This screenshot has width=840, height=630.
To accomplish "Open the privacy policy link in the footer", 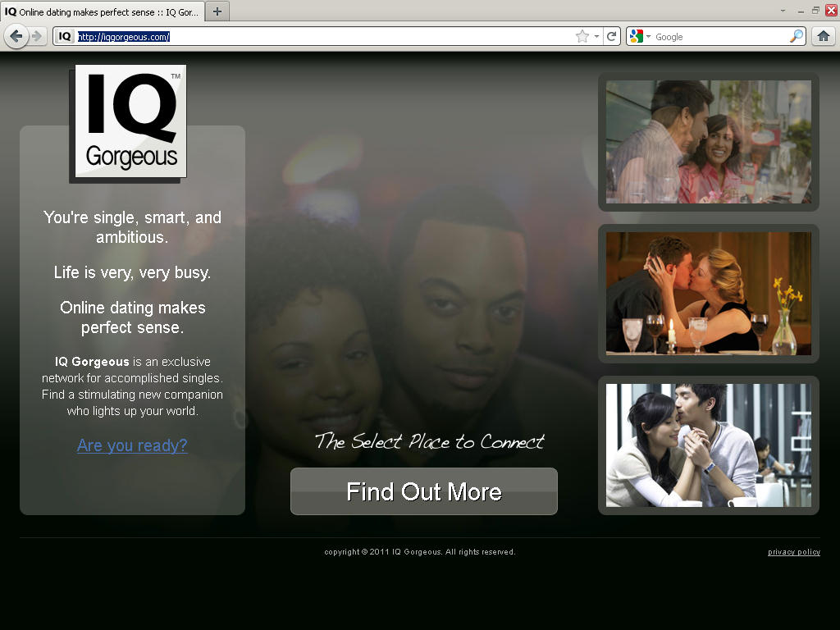I will [793, 552].
